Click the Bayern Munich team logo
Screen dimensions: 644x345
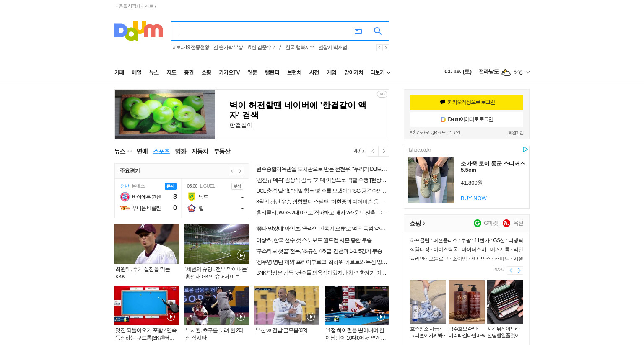[125, 197]
